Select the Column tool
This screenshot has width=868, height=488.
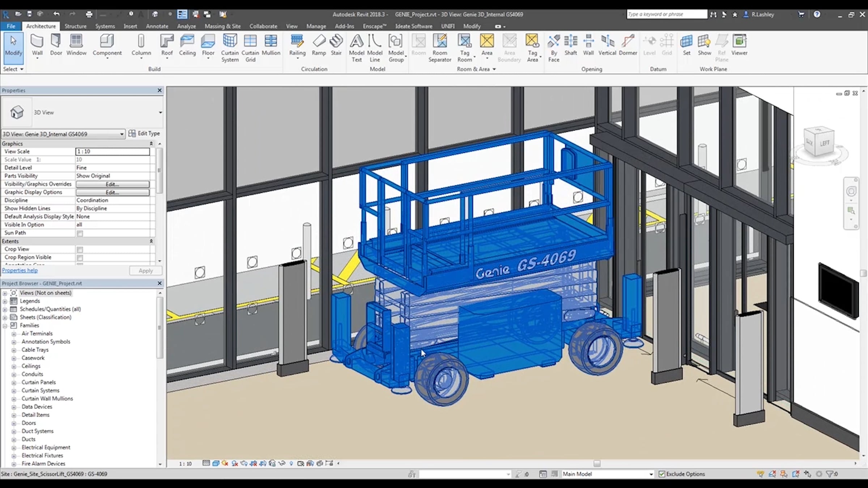coord(141,45)
